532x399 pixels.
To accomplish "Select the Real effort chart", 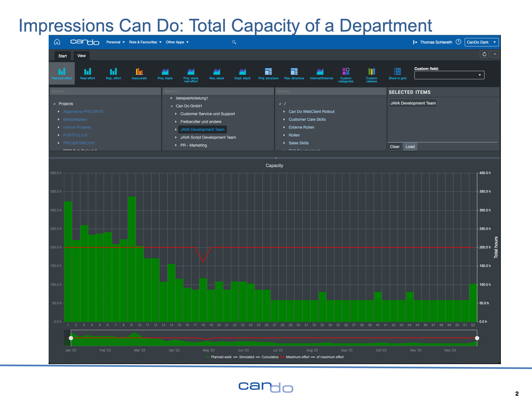I will click(x=87, y=74).
